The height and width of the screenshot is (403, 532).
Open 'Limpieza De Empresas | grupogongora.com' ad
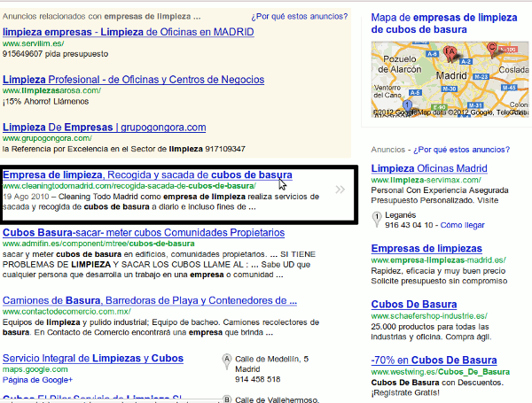tap(104, 128)
